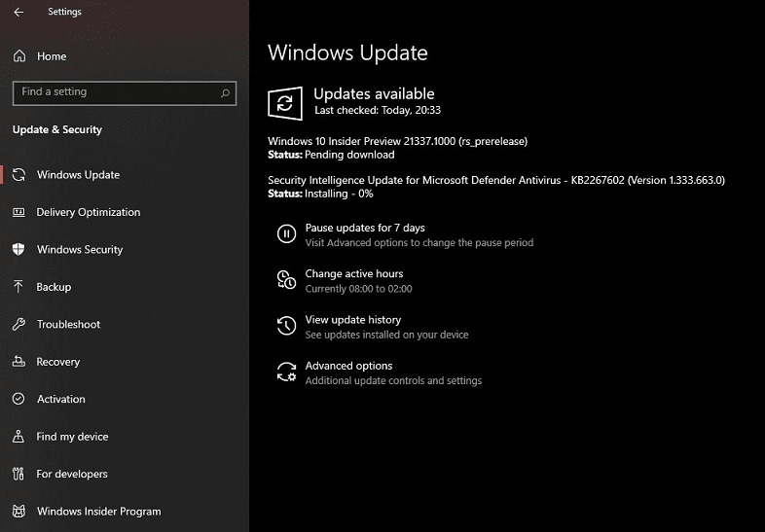Open View update history
This screenshot has width=765, height=532.
coord(353,319)
